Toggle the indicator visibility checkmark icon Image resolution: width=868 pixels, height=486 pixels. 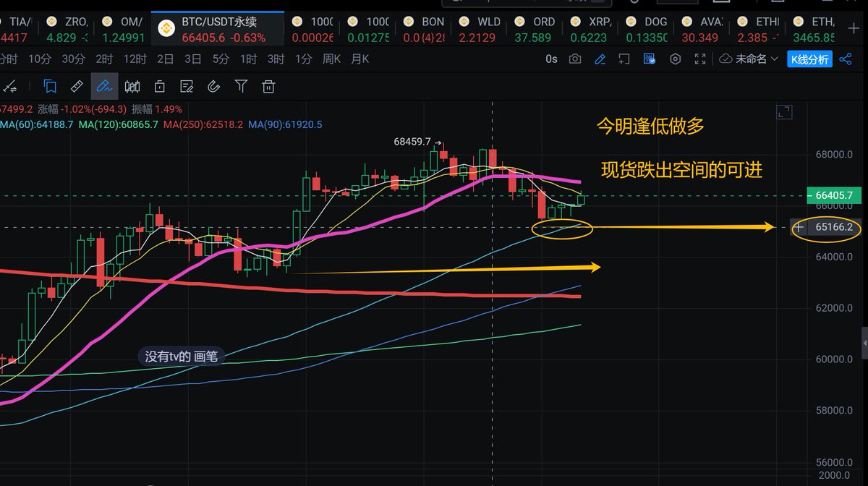pyautogui.click(x=650, y=59)
